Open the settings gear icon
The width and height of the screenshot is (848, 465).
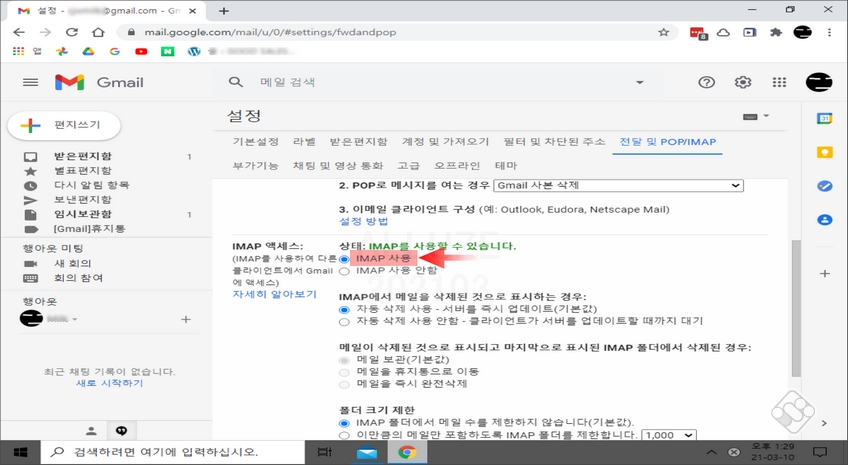coord(743,82)
